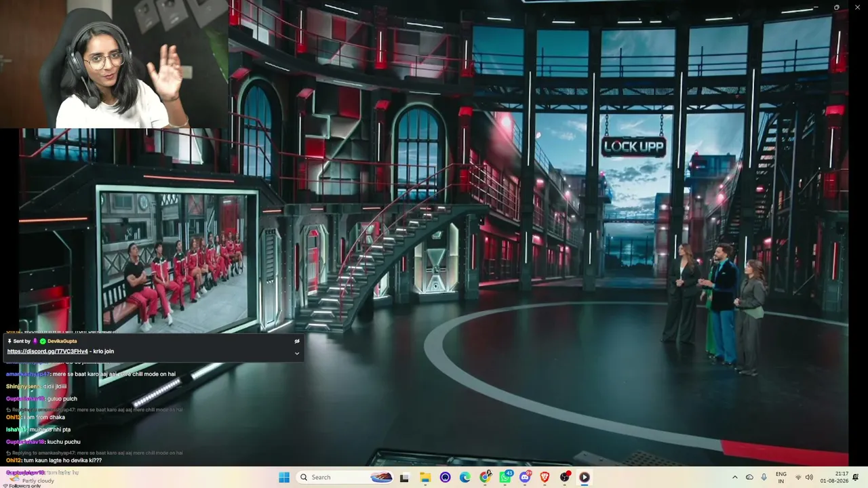Select 'tum kaun lagte ho devika ki???' message
Viewport: 868px width, 488px height.
[62, 460]
